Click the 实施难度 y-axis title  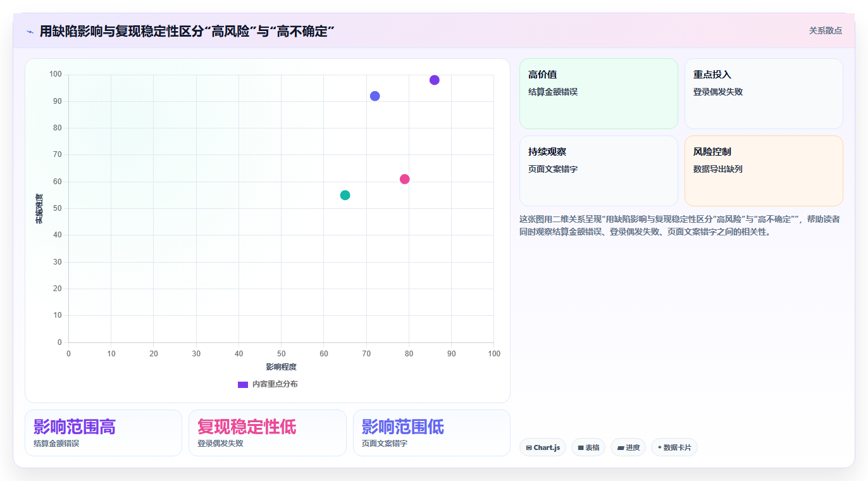pos(39,209)
